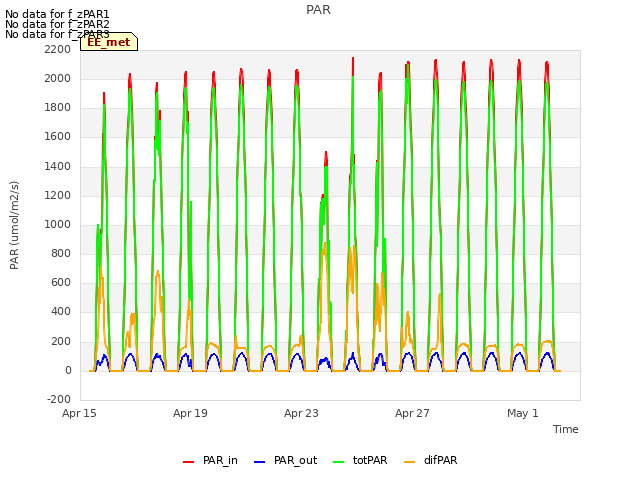This screenshot has width=640, height=480.
Task: Click the PAR_out legend label
Action: click(296, 460)
